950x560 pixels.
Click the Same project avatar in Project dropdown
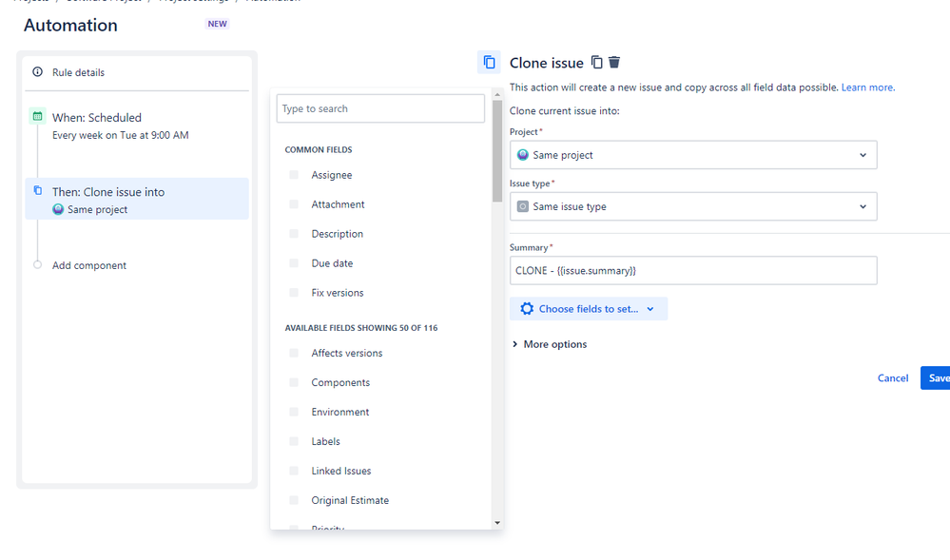[x=522, y=155]
